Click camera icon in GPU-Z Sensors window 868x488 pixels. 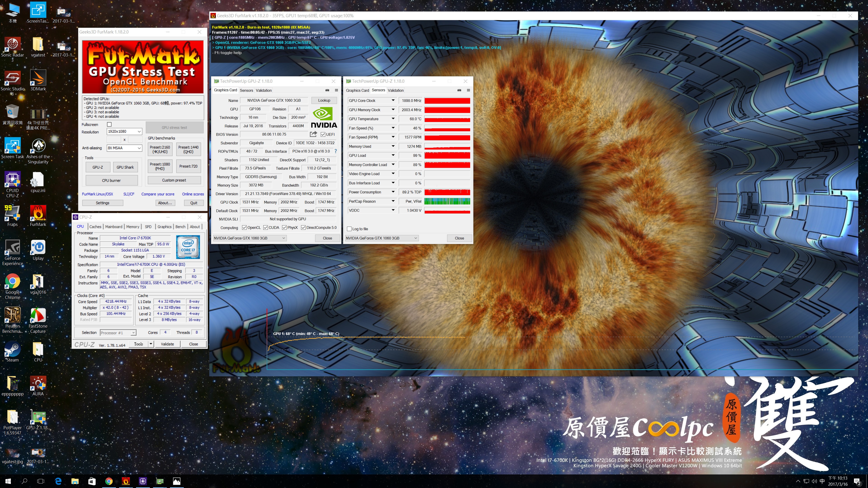[x=459, y=90]
